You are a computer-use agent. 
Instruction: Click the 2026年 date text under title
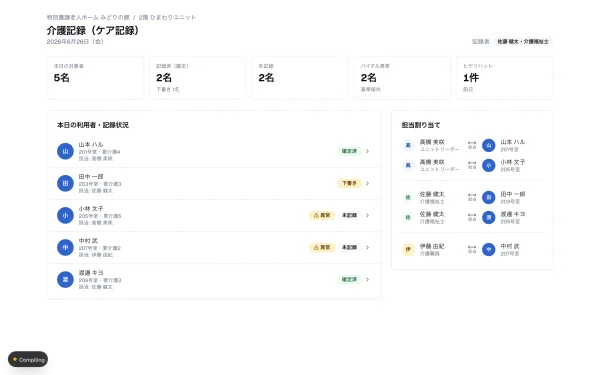pos(75,41)
